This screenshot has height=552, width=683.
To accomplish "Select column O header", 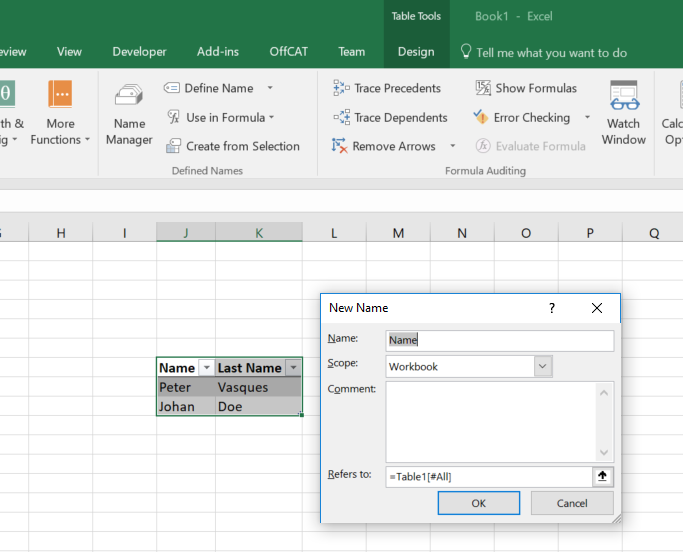I will coord(526,233).
